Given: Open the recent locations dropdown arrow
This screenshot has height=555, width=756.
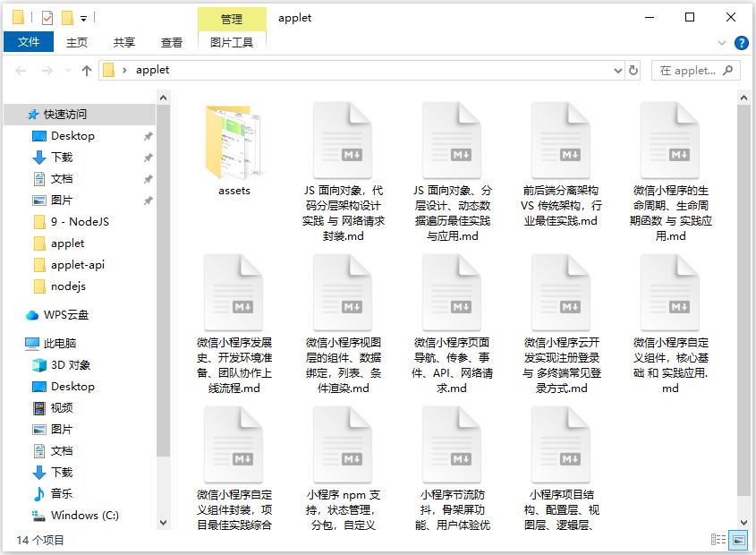Looking at the screenshot, I should point(68,71).
